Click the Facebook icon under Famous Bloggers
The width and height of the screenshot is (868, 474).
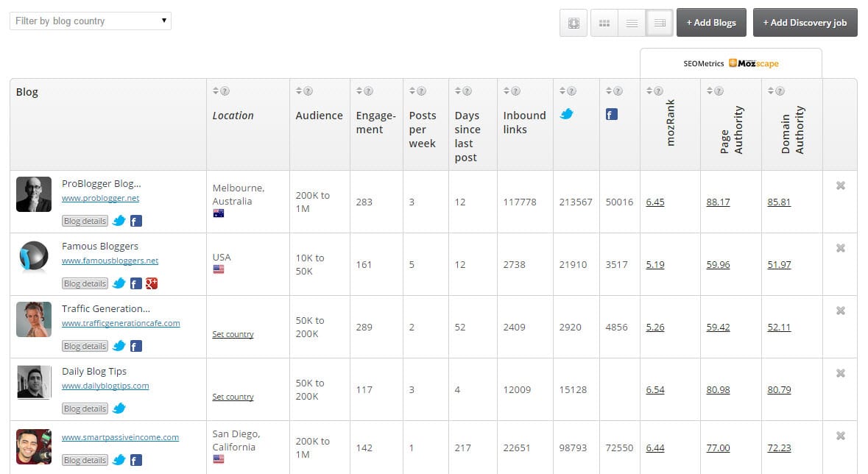[135, 283]
